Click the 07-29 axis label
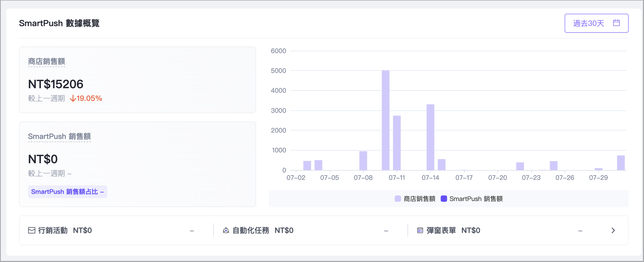 [x=598, y=178]
